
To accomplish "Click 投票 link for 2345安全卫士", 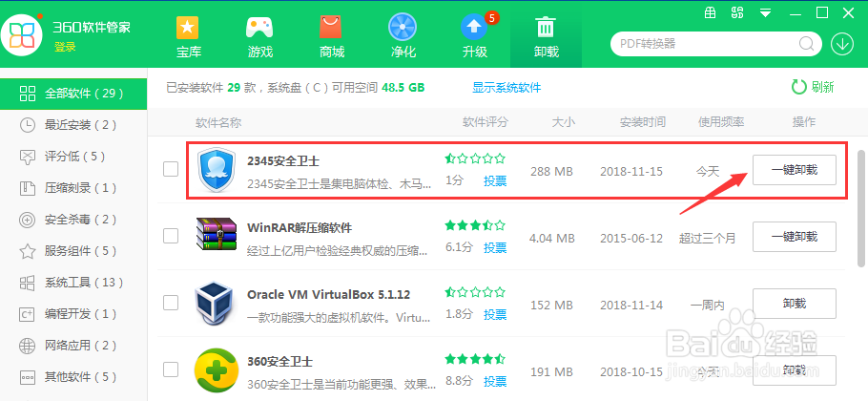I will (495, 180).
